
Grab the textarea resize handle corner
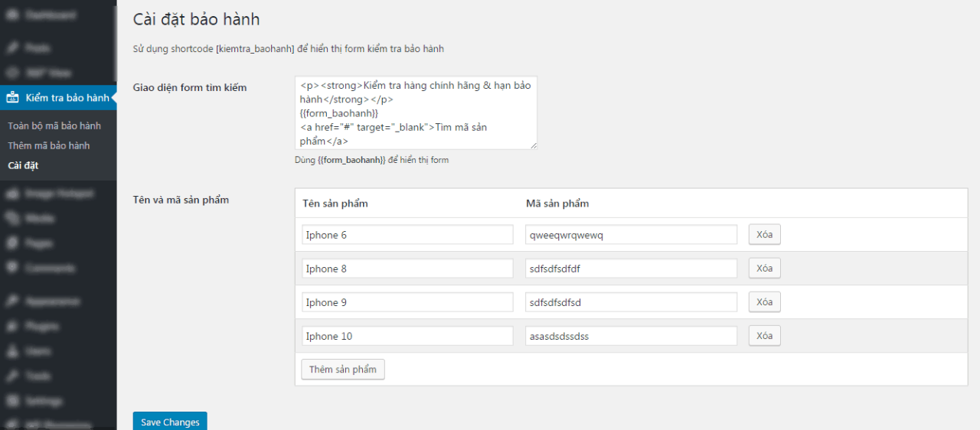[534, 145]
